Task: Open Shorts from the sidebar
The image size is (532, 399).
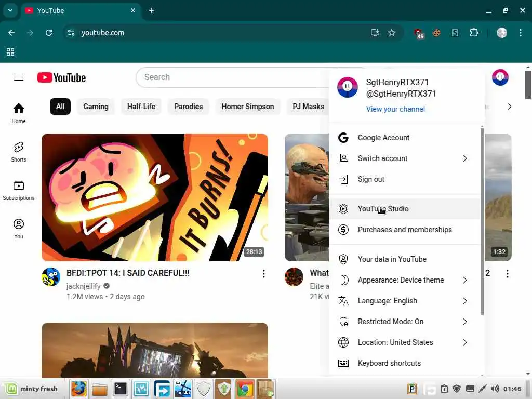Action: tap(19, 152)
